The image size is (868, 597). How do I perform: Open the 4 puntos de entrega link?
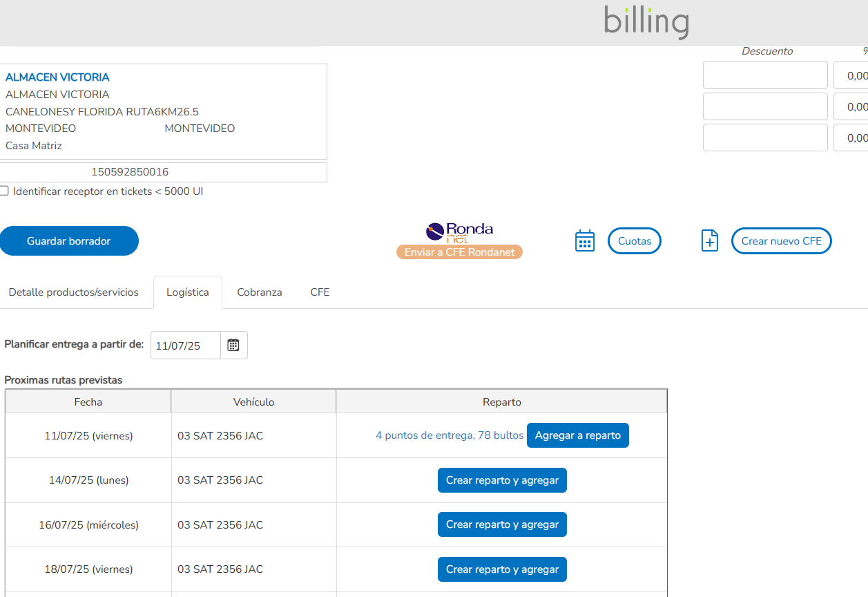(x=450, y=435)
